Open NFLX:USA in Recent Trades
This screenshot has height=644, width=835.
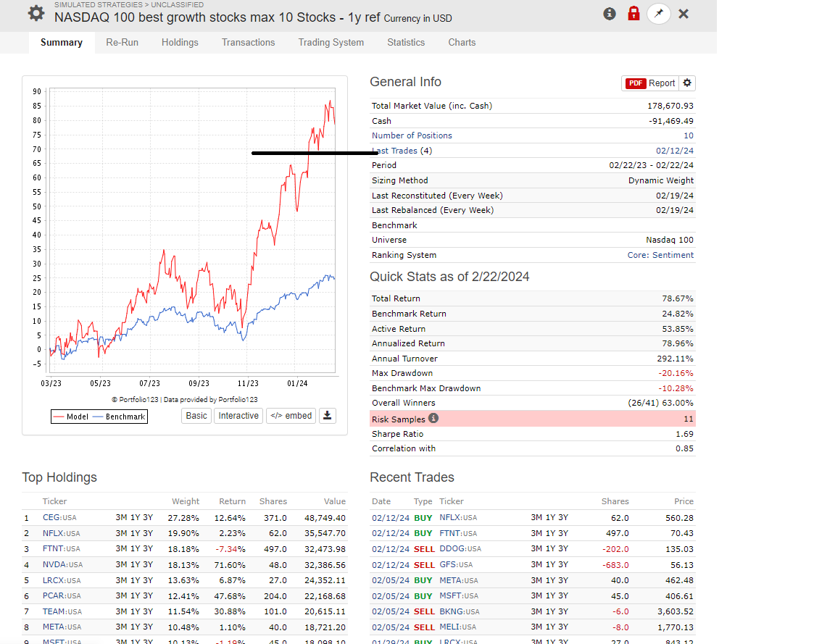click(458, 517)
